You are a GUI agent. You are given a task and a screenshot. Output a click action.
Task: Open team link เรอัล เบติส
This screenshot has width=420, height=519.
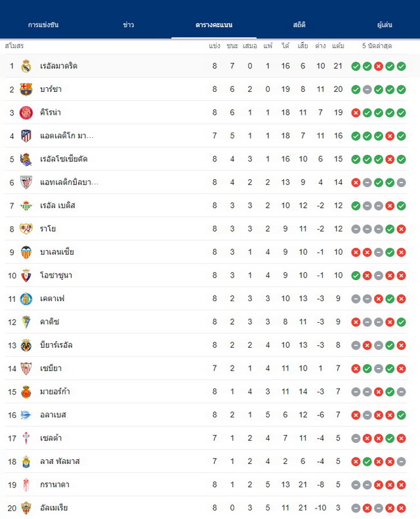[x=58, y=205]
